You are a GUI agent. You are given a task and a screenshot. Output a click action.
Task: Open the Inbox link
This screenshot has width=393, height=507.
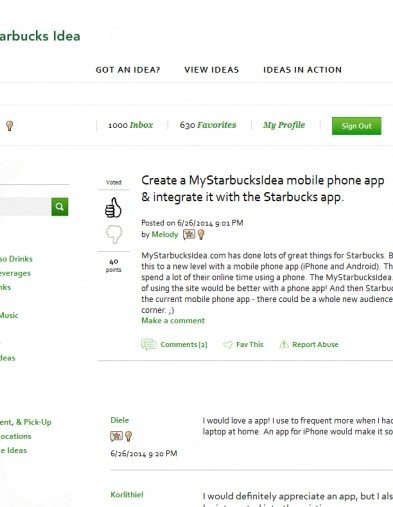click(141, 125)
